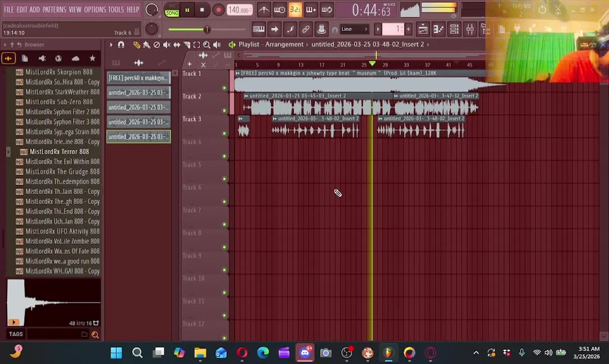Image resolution: width=609 pixels, height=364 pixels.
Task: Click the typing keyboard to piano icon
Action: pos(258,29)
